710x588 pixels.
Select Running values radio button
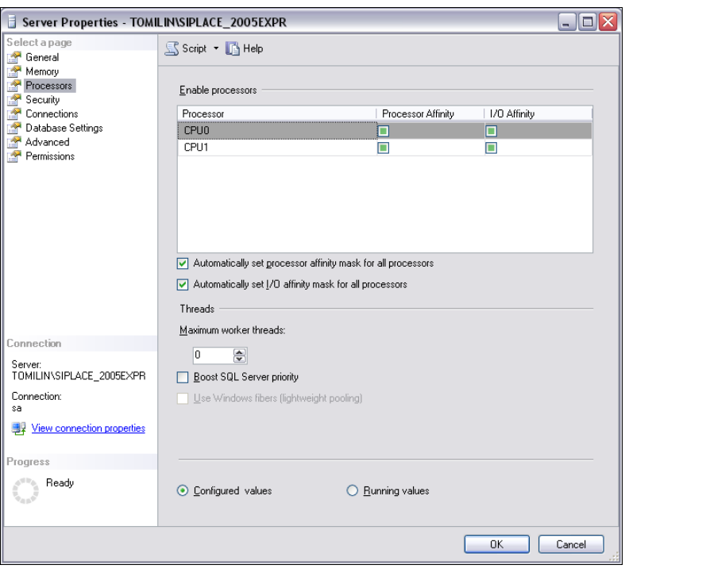[x=353, y=490]
